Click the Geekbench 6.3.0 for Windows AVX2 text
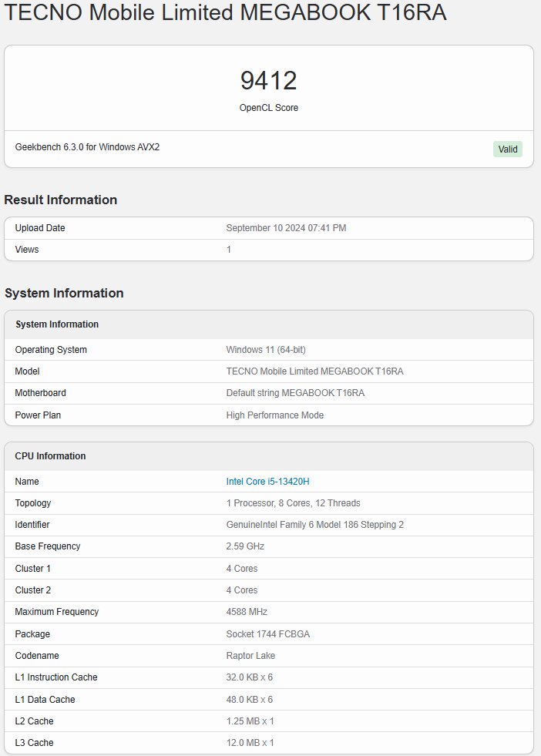 pos(87,146)
